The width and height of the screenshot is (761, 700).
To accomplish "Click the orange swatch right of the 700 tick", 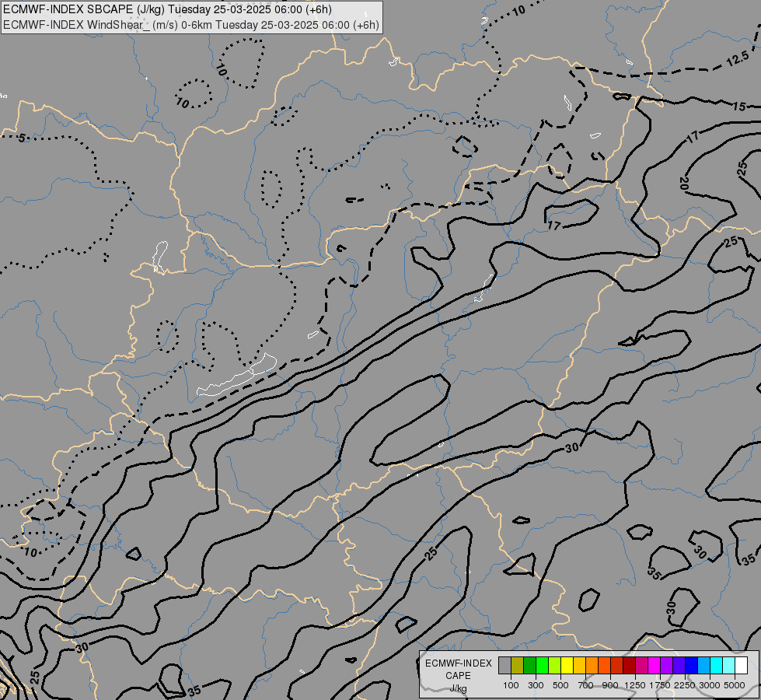I will 592,666.
